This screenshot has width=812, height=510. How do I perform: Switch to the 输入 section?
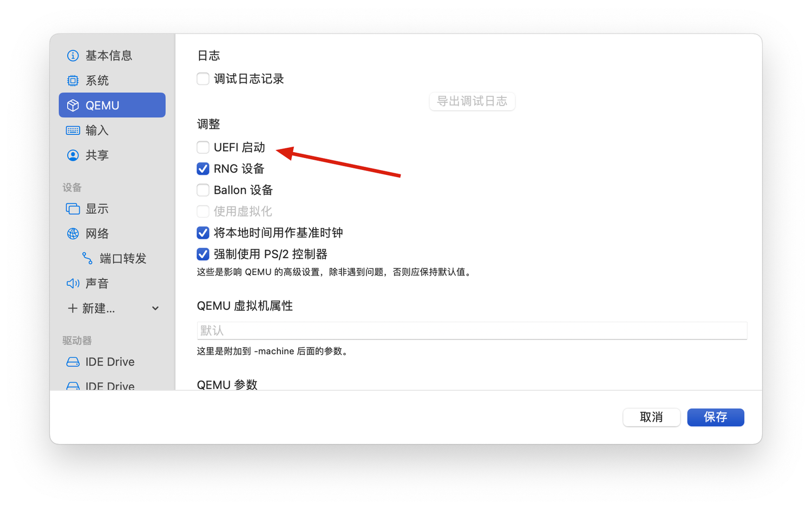(112, 130)
